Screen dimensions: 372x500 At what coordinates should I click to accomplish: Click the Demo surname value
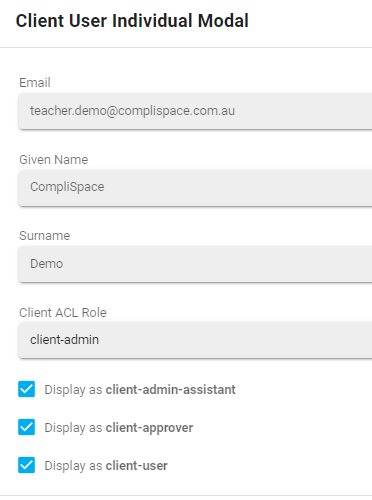pyautogui.click(x=46, y=264)
